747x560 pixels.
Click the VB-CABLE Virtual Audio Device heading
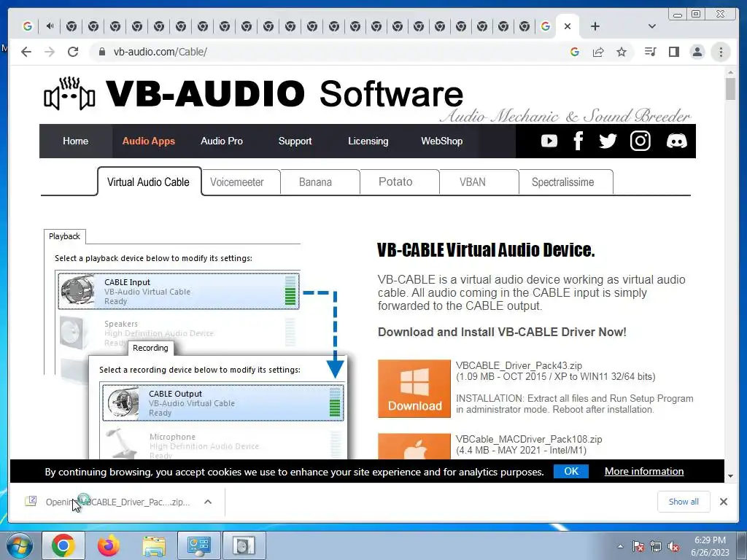[486, 250]
